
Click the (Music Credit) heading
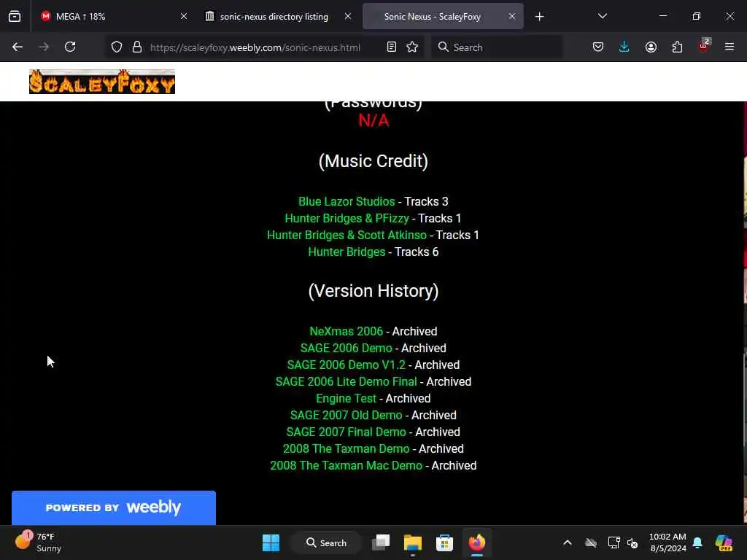tap(373, 161)
